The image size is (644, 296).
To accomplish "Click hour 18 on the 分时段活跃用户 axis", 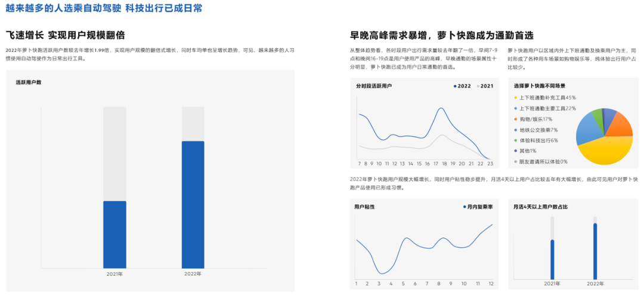I will (444, 163).
